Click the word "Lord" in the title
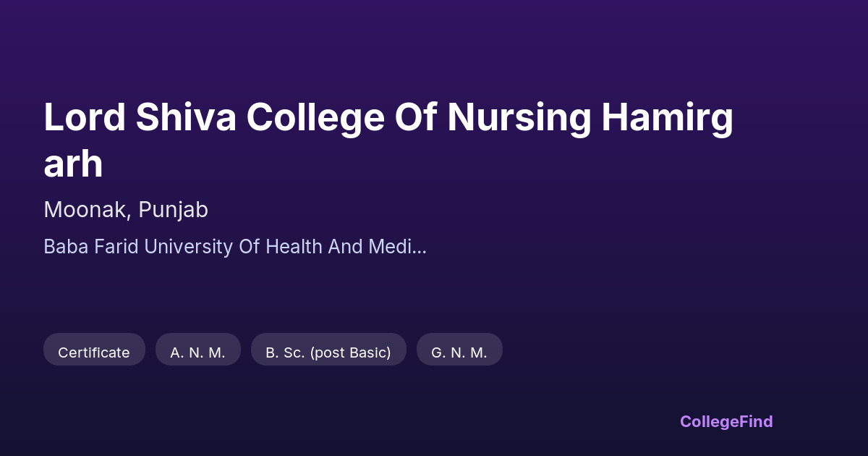Screen dimensions: 868x456 [x=84, y=117]
